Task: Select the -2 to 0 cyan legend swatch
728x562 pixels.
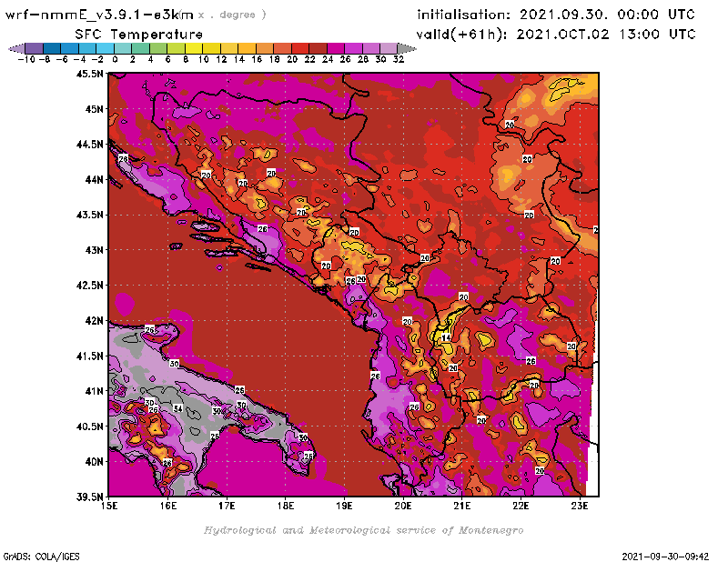Action: (x=105, y=48)
